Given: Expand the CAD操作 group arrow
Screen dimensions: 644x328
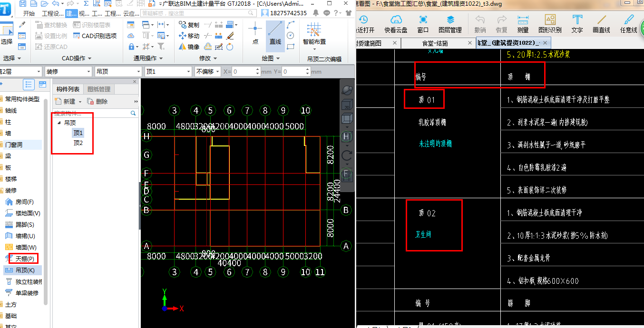Looking at the screenshot, I should click(90, 58).
